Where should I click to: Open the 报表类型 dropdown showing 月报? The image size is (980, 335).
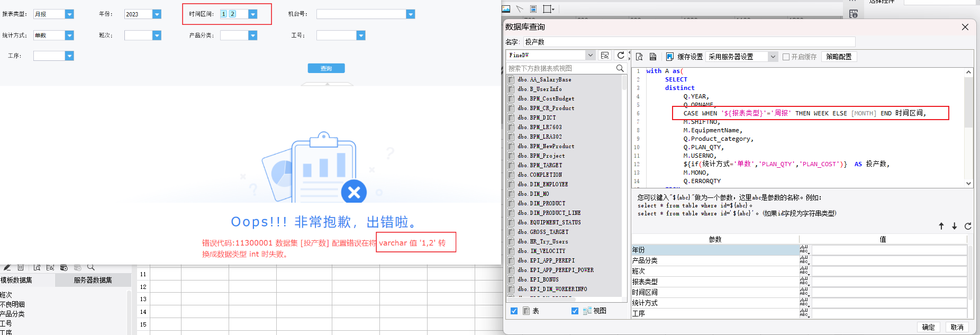[x=69, y=14]
